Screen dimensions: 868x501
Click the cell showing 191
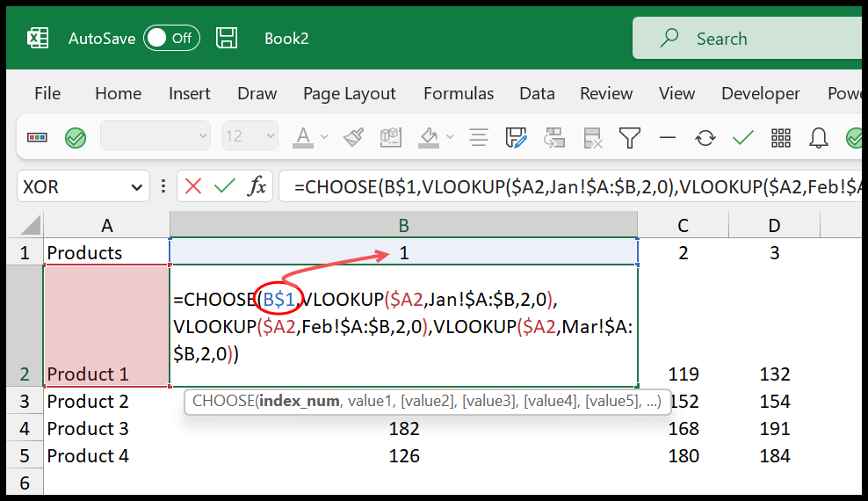pos(774,428)
